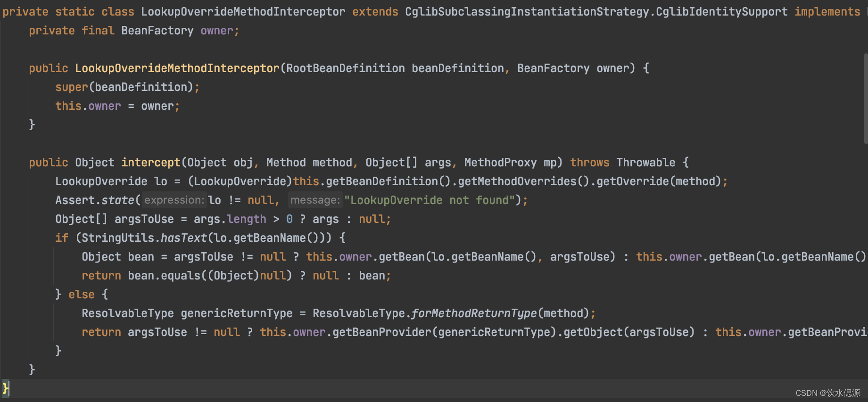
Task: Click 'bean.equals' in the return statement
Action: (164, 276)
